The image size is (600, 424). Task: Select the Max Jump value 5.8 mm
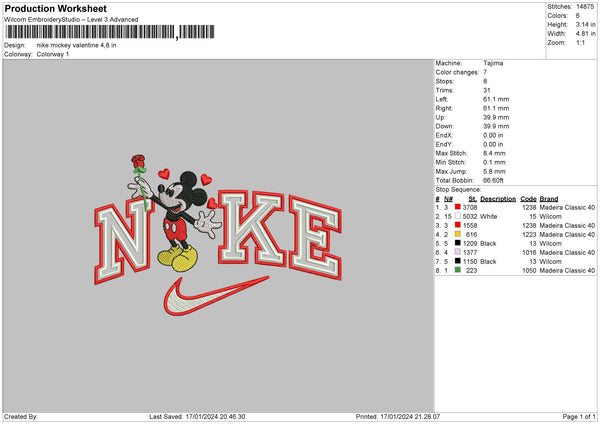click(x=494, y=171)
